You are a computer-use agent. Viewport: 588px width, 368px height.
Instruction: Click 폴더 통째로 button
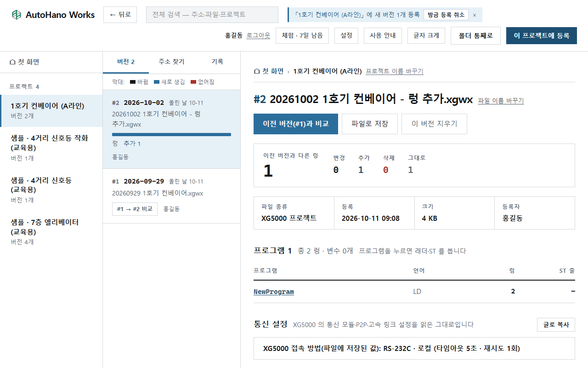click(475, 35)
